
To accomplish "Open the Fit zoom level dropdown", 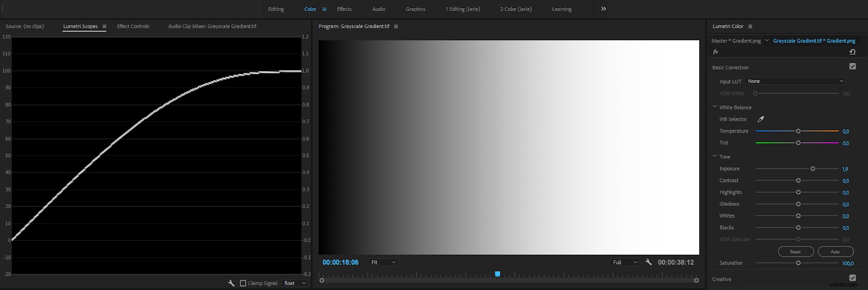I will [383, 262].
